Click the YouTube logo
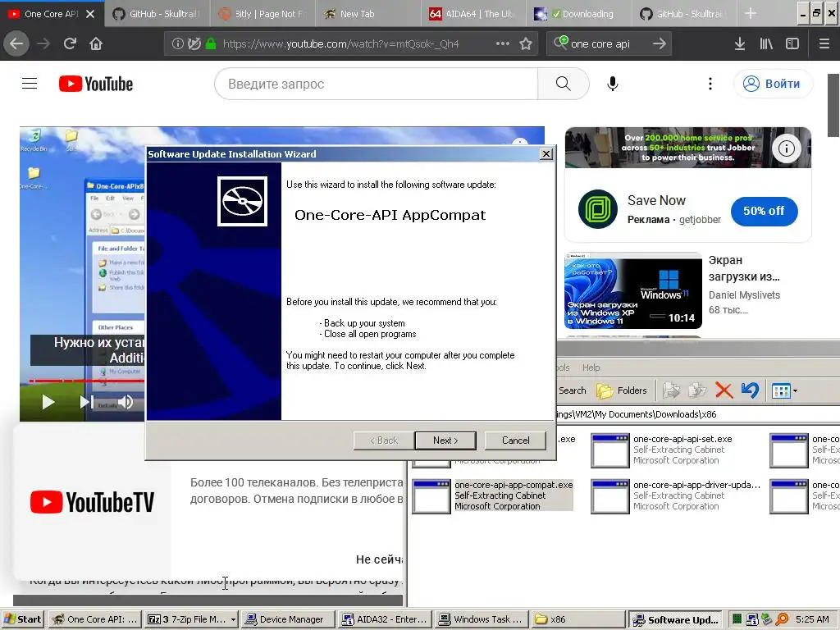840x630 pixels. click(x=96, y=84)
